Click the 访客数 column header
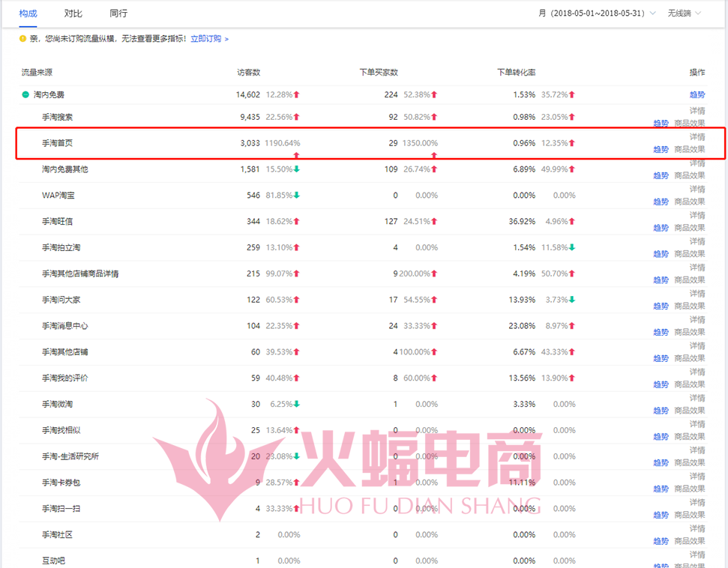 pos(249,73)
